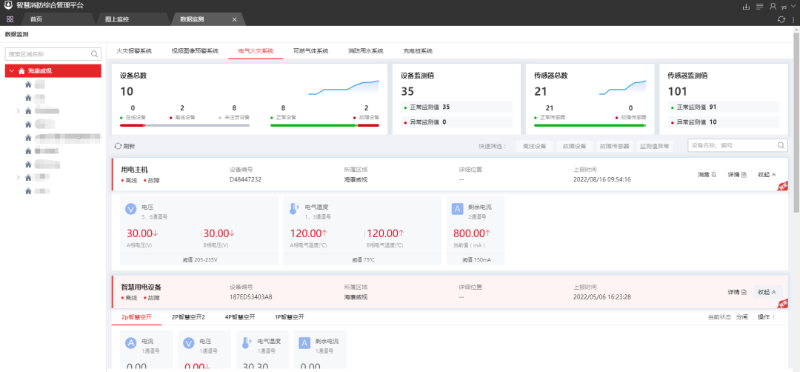Screen dimensions: 800x372
Task: Click the 设备总数 trend chart
Action: point(343,88)
